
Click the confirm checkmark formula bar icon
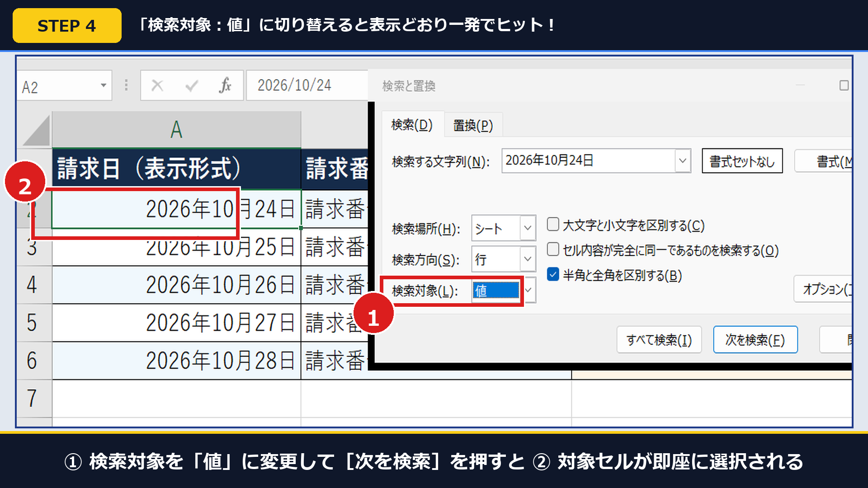[x=192, y=85]
